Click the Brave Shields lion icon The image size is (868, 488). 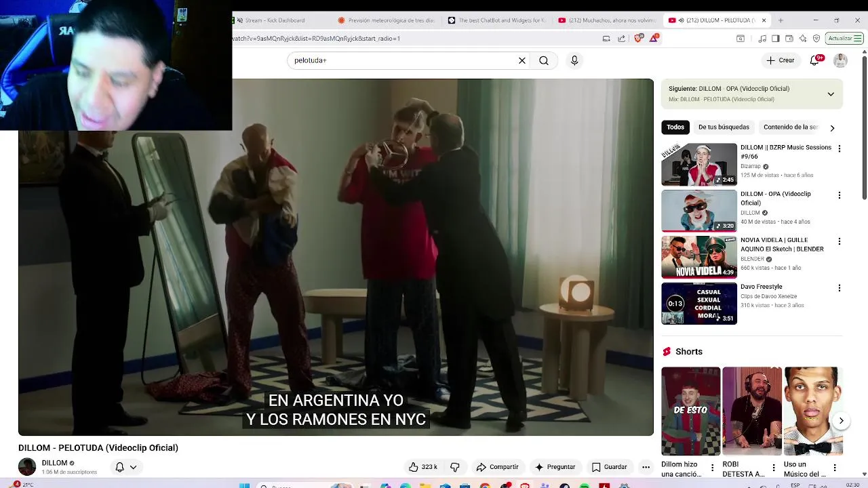click(x=638, y=39)
